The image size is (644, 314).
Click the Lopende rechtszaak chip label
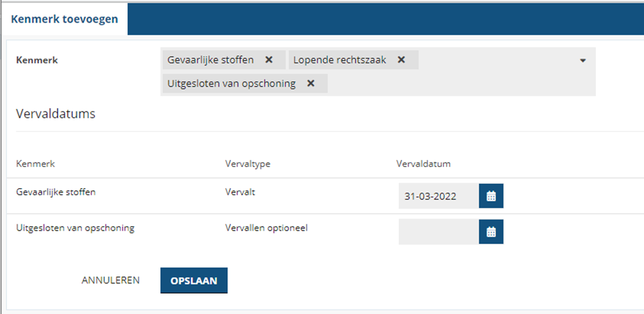(x=339, y=60)
